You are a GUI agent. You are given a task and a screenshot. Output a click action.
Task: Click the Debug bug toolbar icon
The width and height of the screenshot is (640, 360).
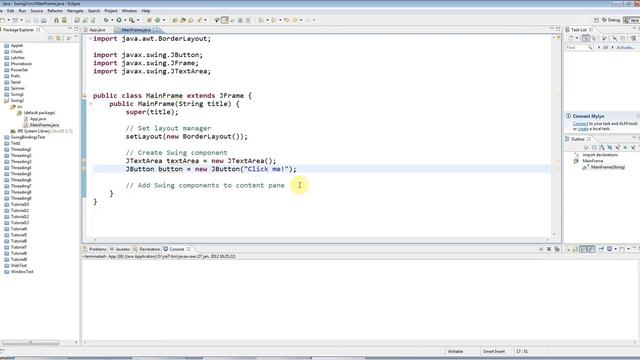106,20
